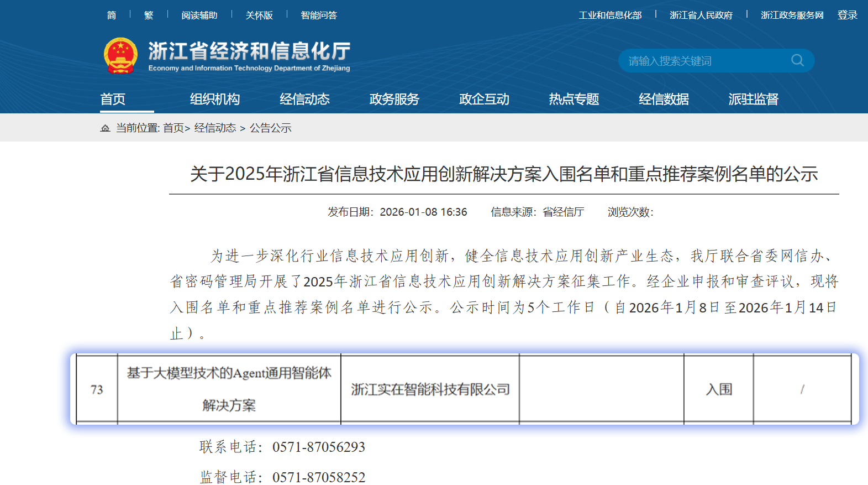Image resolution: width=868 pixels, height=485 pixels.
Task: Go to 首页 in navigation bar
Action: click(x=113, y=99)
